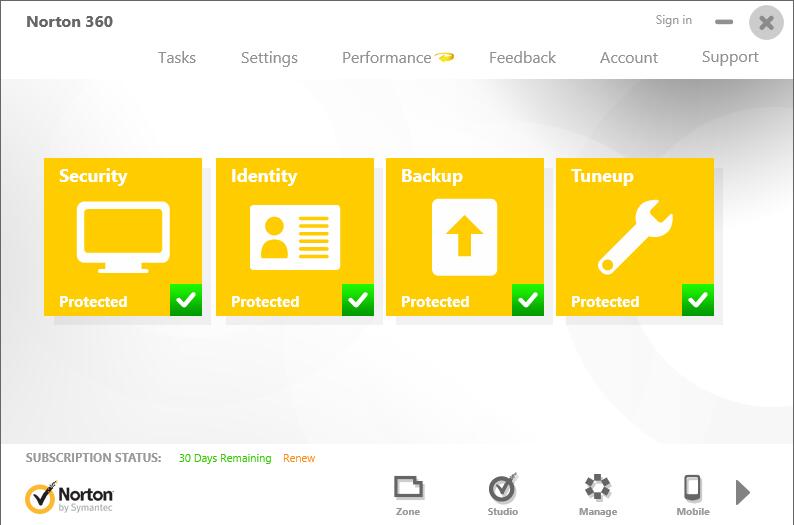Close the Norton 360 window
Screen dimensions: 794x525
coord(766,22)
